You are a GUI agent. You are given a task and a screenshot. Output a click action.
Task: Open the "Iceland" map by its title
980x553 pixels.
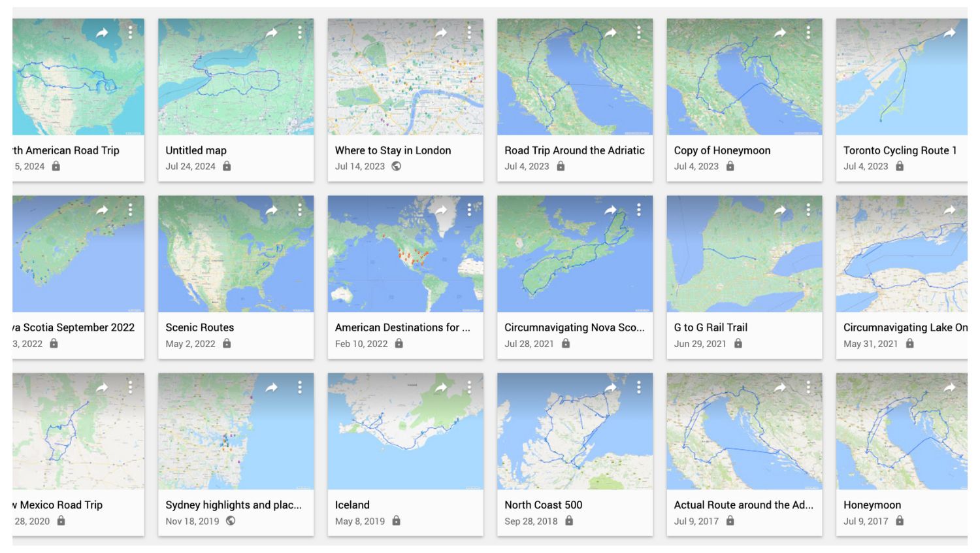(352, 505)
